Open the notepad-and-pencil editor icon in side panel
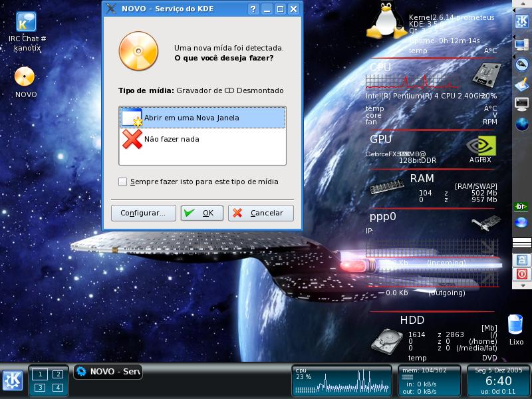Viewport: 532px width, 399px height. (x=521, y=84)
